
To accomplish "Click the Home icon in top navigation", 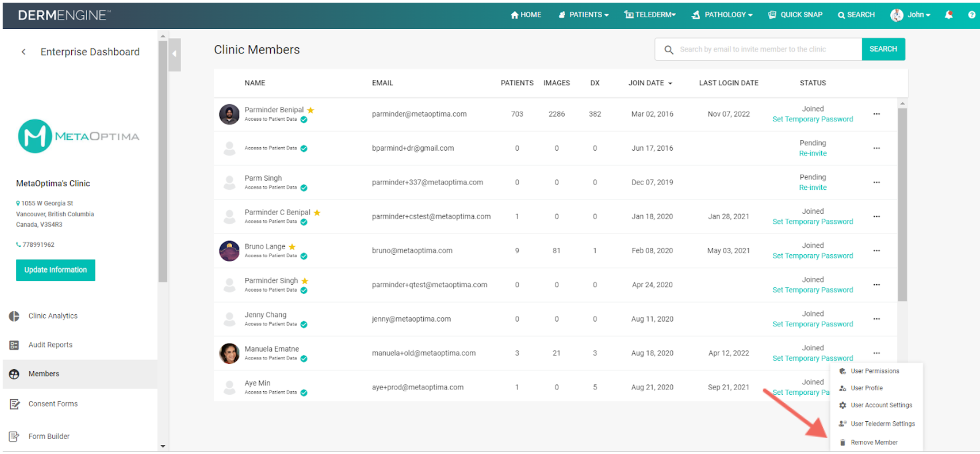I will [515, 15].
